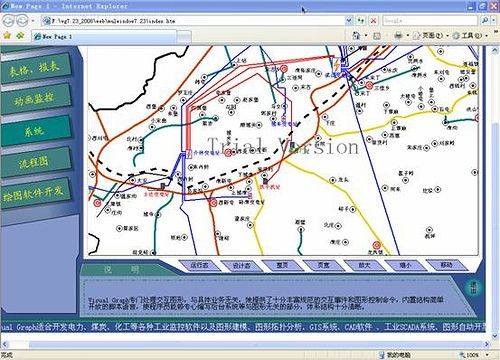The height and width of the screenshot is (360, 500).
Task: Click the red X Stop loading icon
Action: coord(373,21)
